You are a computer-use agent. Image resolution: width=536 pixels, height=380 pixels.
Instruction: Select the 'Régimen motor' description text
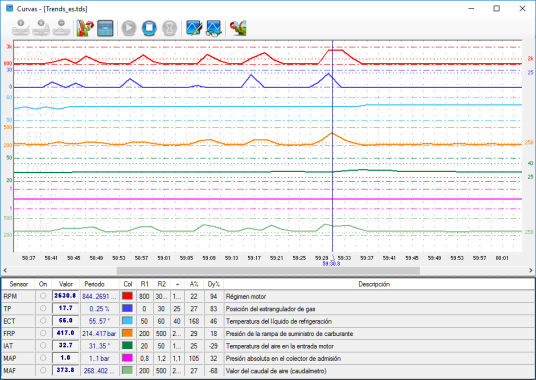click(x=246, y=296)
